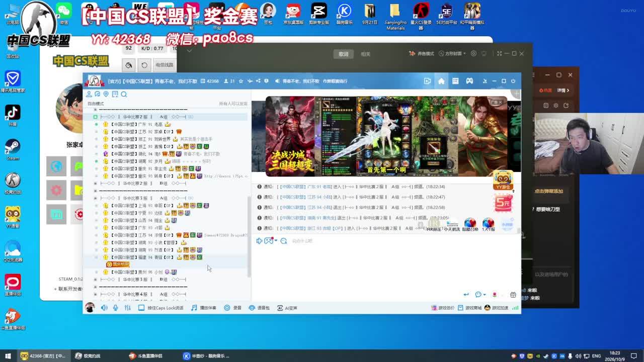Screen dimensions: 644x362
Task: Switch to 歌词 tab in music player
Action: click(343, 54)
